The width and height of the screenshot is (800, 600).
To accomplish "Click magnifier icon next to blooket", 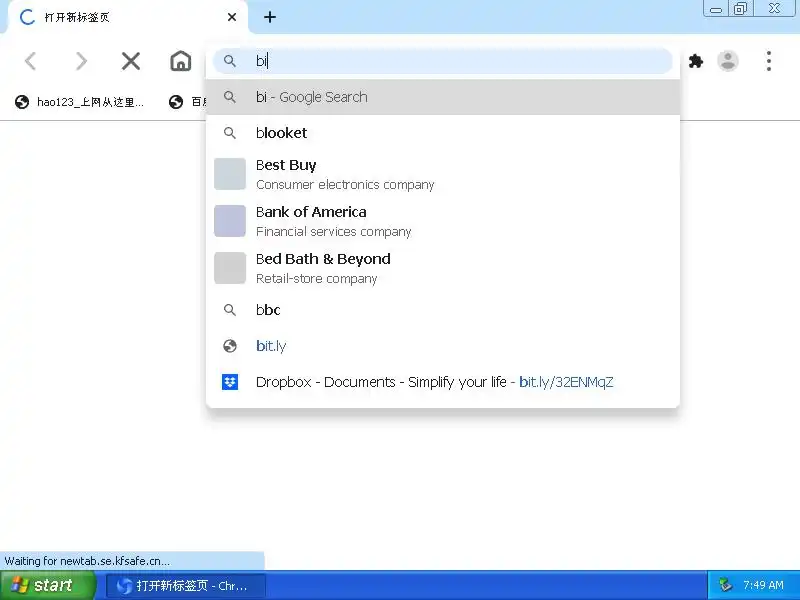I will click(x=230, y=133).
